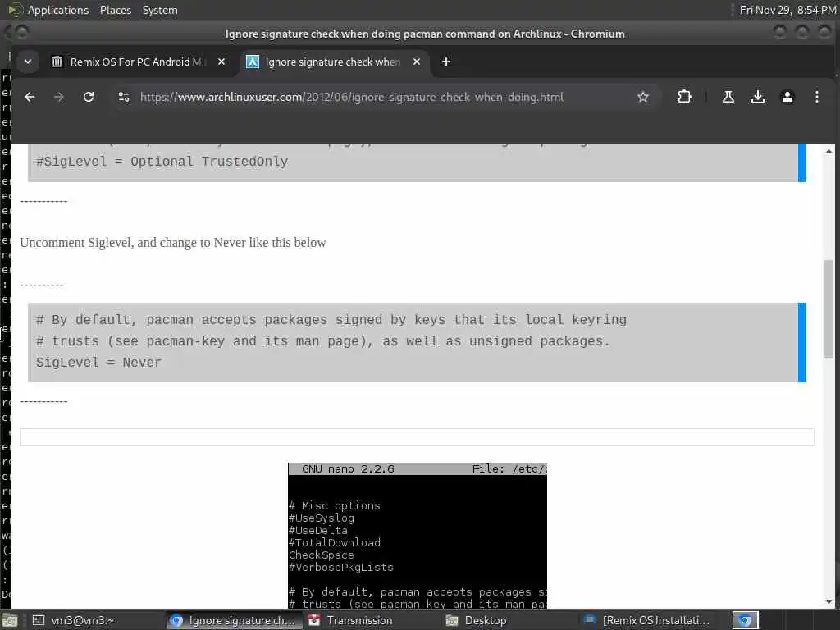Screen dimensions: 840x630
Task: Click show desktop icon in taskbar corner
Action: point(10,620)
